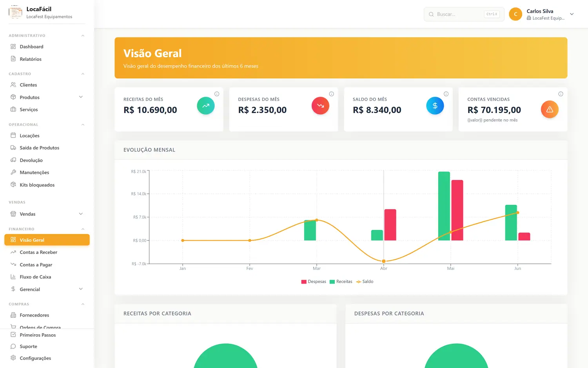Expand the Vendas submenu arrow
The image size is (588, 368).
[x=81, y=214]
